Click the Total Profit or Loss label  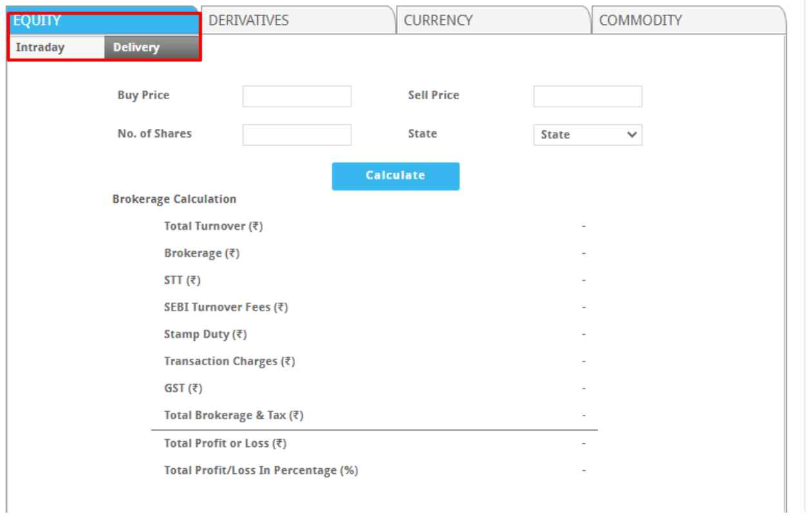(x=226, y=443)
